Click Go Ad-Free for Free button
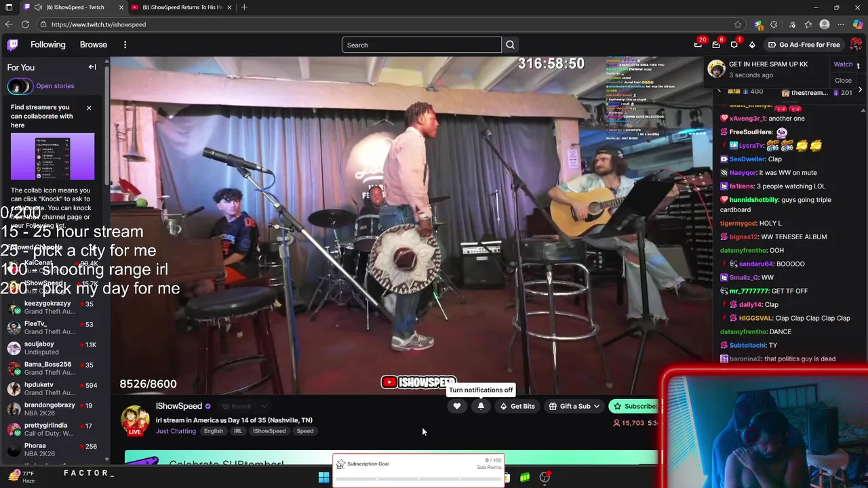Screen dimensions: 868x488 (804, 45)
